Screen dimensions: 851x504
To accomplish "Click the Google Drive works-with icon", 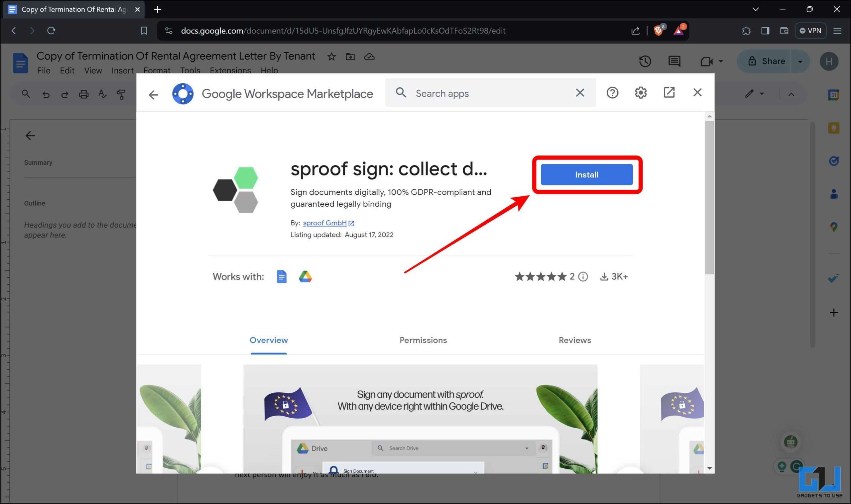I will [x=305, y=276].
